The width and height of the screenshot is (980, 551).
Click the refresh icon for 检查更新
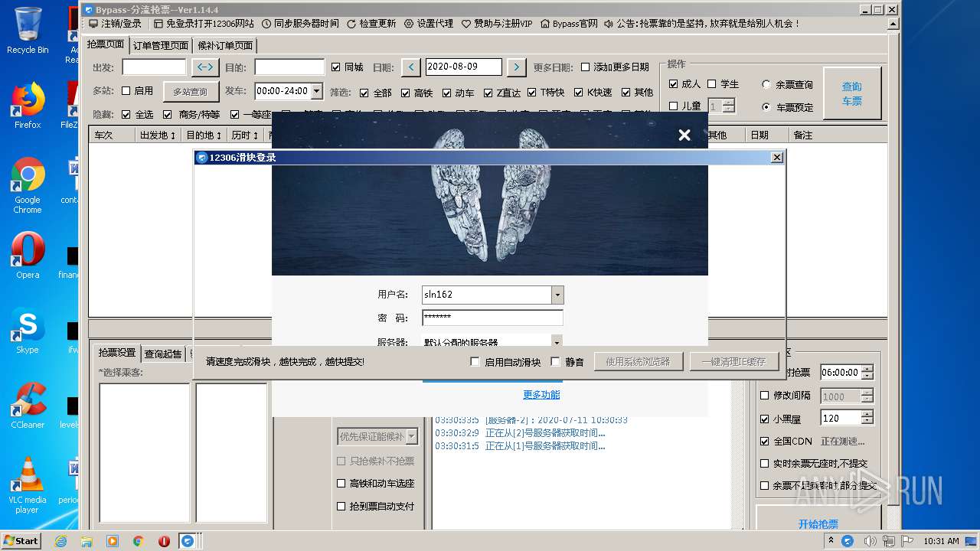(351, 24)
